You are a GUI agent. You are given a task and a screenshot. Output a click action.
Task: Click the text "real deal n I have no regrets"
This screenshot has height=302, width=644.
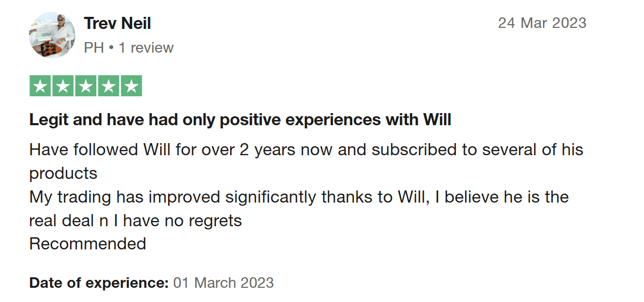pyautogui.click(x=136, y=220)
